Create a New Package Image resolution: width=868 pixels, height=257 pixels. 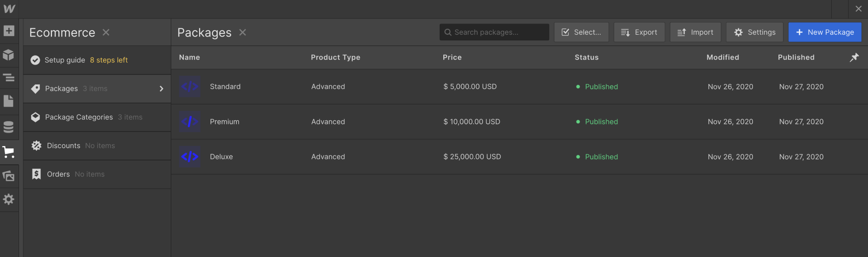825,32
